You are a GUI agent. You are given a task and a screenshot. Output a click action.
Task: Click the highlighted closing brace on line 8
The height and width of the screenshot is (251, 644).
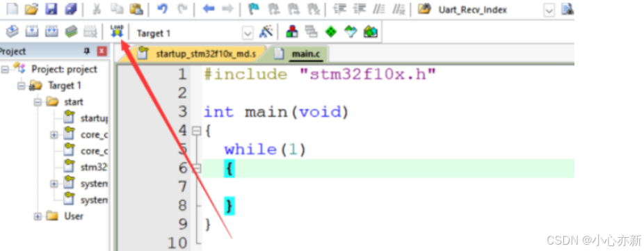point(230,206)
